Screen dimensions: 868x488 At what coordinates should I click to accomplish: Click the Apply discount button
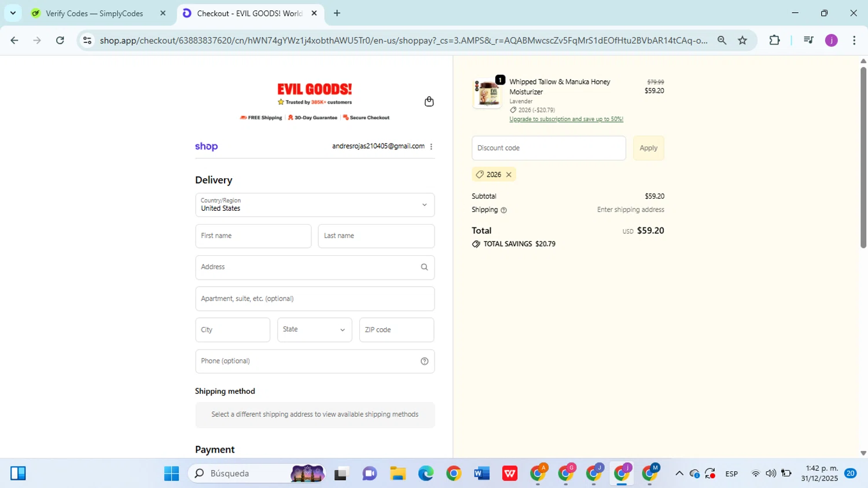click(x=648, y=148)
